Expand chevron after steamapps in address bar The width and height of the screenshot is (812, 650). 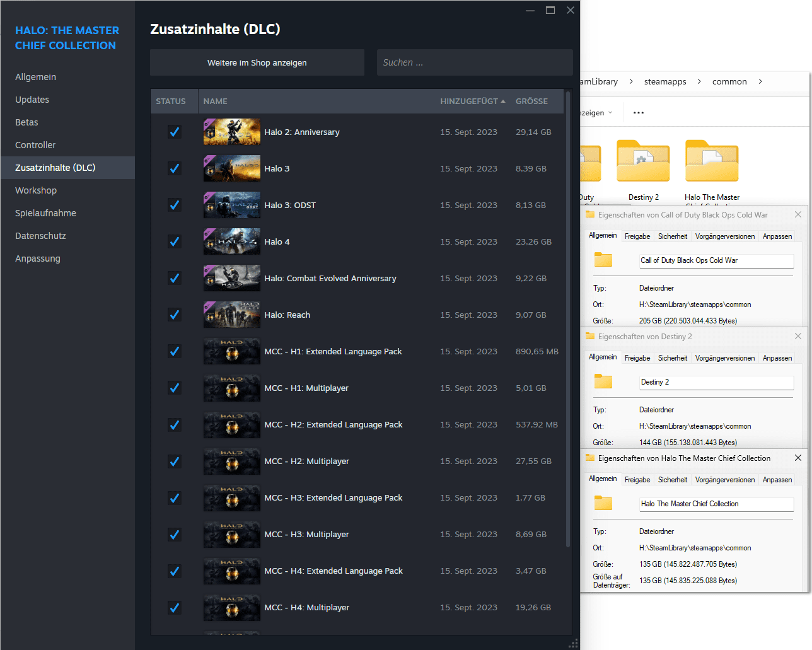tap(699, 81)
